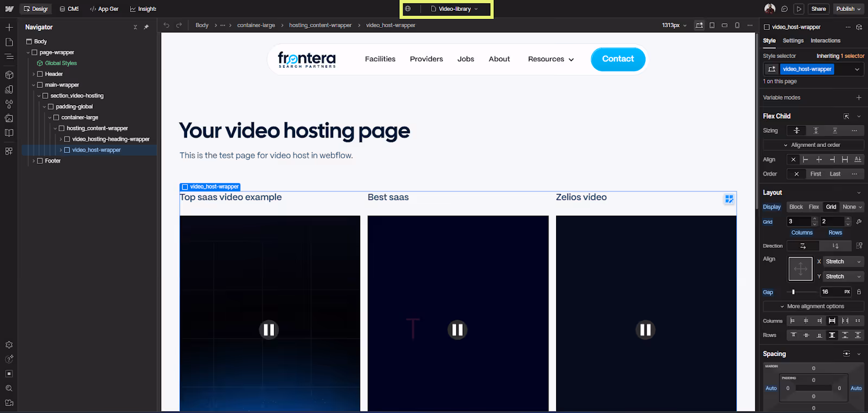Open the Variables panel icon
This screenshot has width=868, height=413.
click(x=9, y=89)
